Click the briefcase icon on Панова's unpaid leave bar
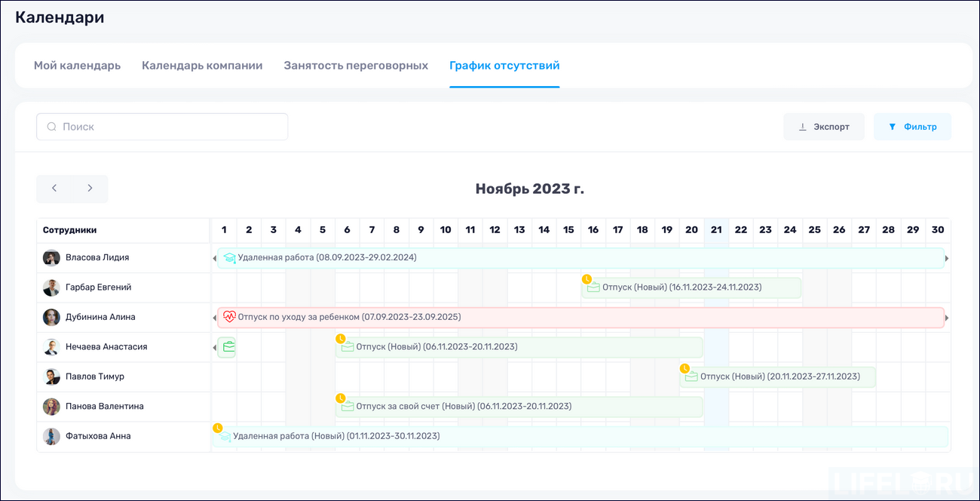 coord(347,406)
